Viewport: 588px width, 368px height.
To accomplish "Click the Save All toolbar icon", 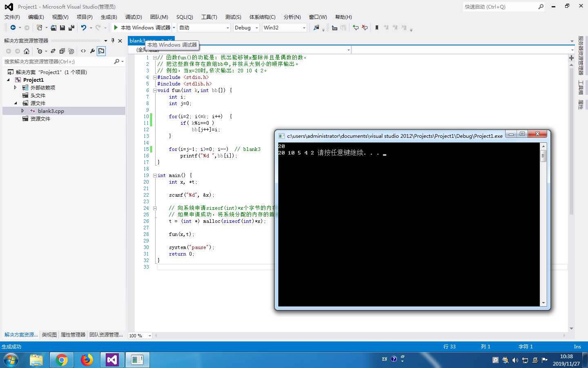I will (71, 28).
